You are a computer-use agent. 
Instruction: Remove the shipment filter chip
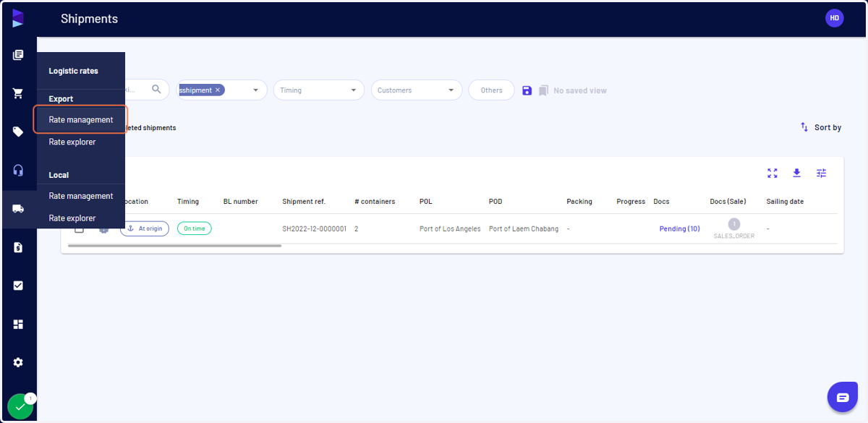pos(218,90)
